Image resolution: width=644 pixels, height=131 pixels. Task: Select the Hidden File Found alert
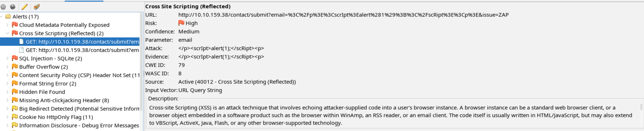42,92
